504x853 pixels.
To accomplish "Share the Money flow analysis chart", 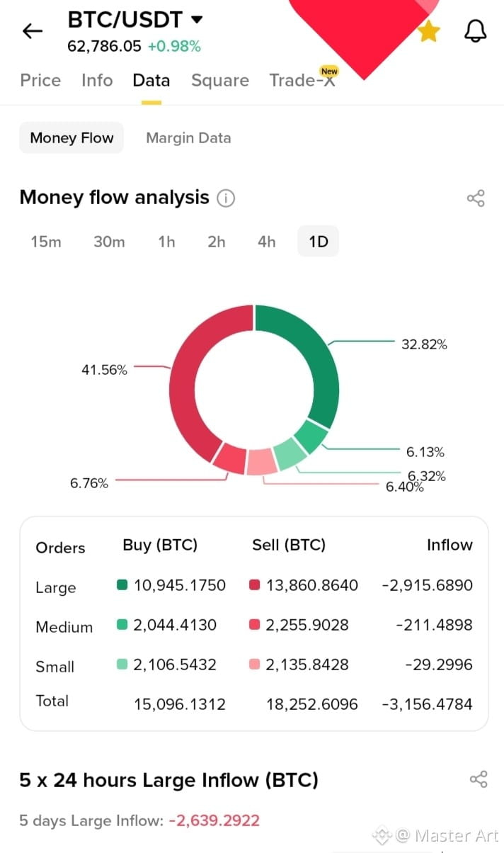I will click(476, 198).
